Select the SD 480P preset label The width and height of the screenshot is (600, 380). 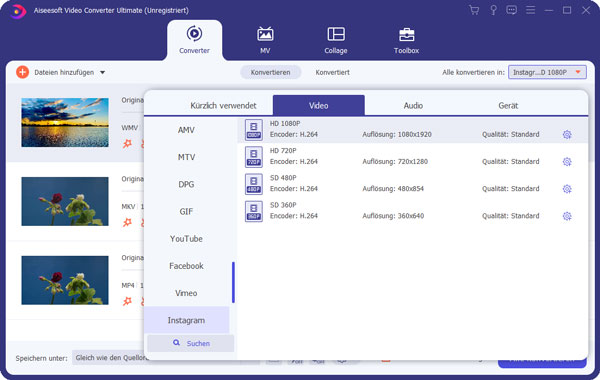[283, 178]
